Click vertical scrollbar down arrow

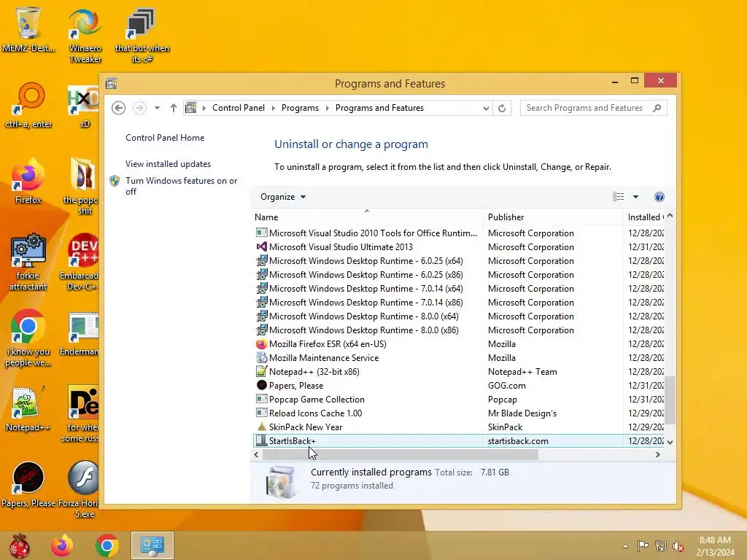[670, 443]
